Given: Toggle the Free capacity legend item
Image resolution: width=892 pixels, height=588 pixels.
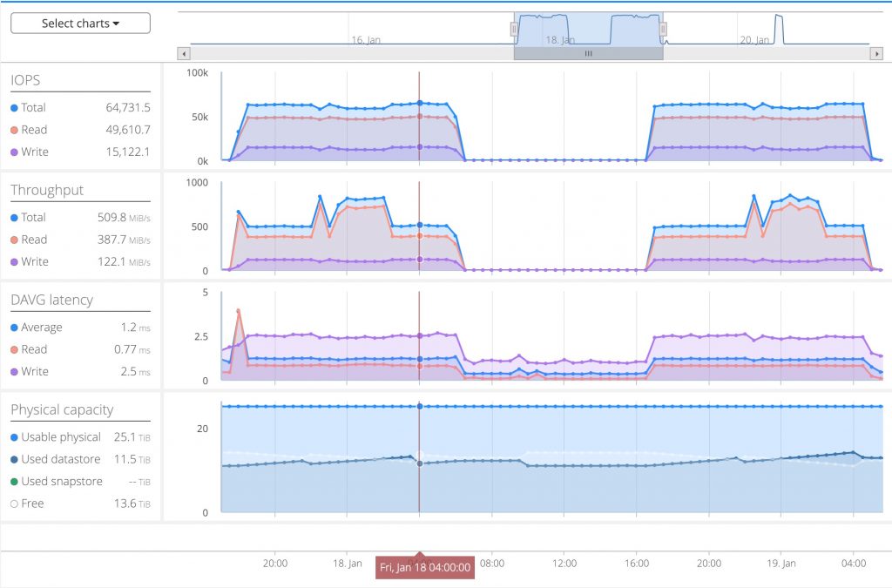Looking at the screenshot, I should tap(27, 504).
